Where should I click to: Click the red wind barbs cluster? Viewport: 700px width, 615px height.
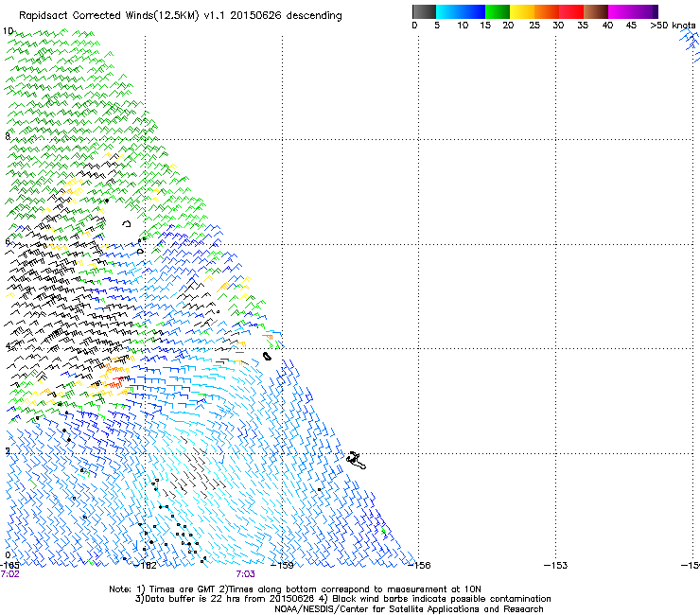pos(115,382)
